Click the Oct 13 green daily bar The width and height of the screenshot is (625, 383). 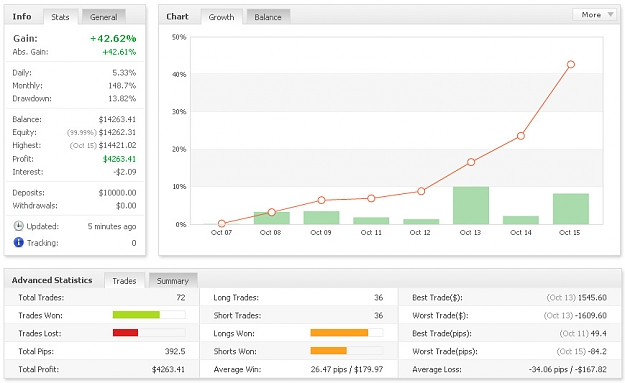click(x=471, y=205)
